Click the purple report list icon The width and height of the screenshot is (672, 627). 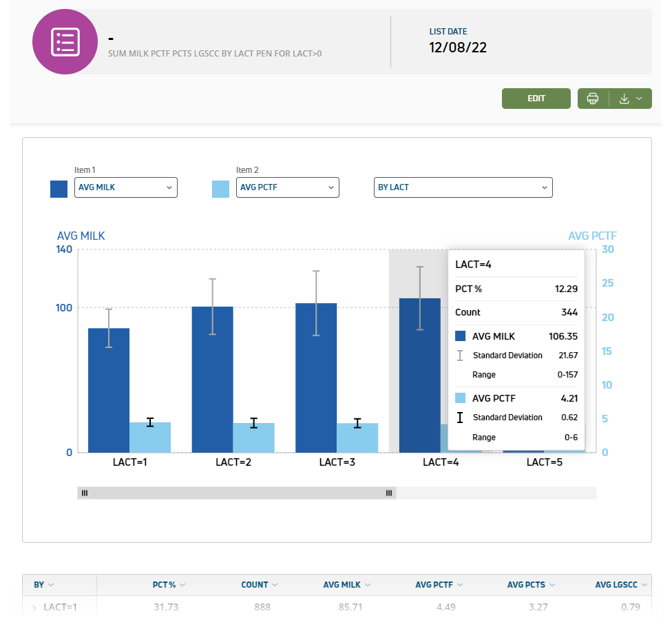point(66,42)
